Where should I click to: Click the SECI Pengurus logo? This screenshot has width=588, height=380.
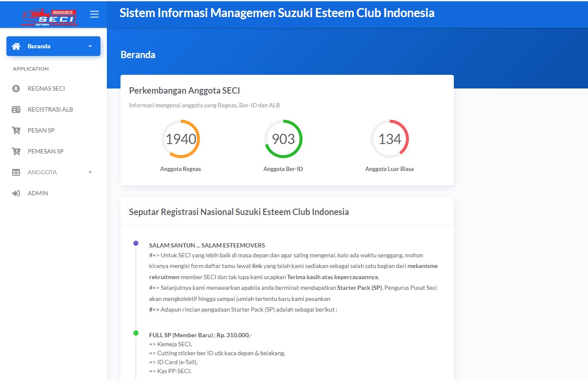coord(49,17)
